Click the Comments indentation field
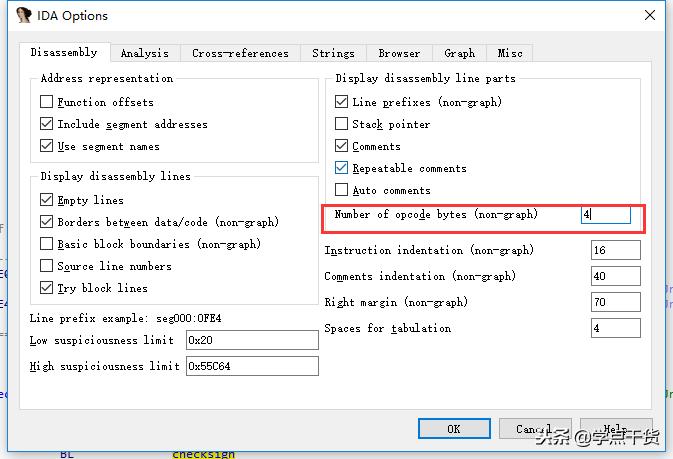Viewport: 673px width, 459px height. pos(615,276)
